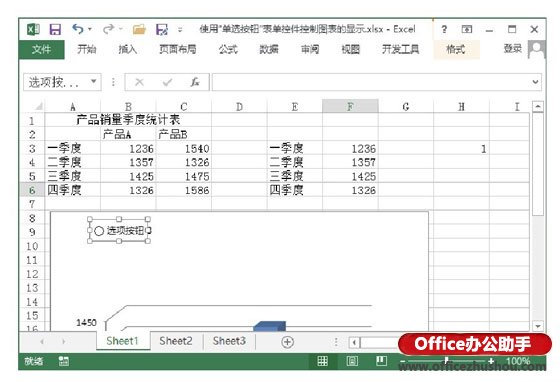Viewport: 560px width, 382px height.
Task: Open the 页面布局 ribbon tab
Action: (178, 49)
